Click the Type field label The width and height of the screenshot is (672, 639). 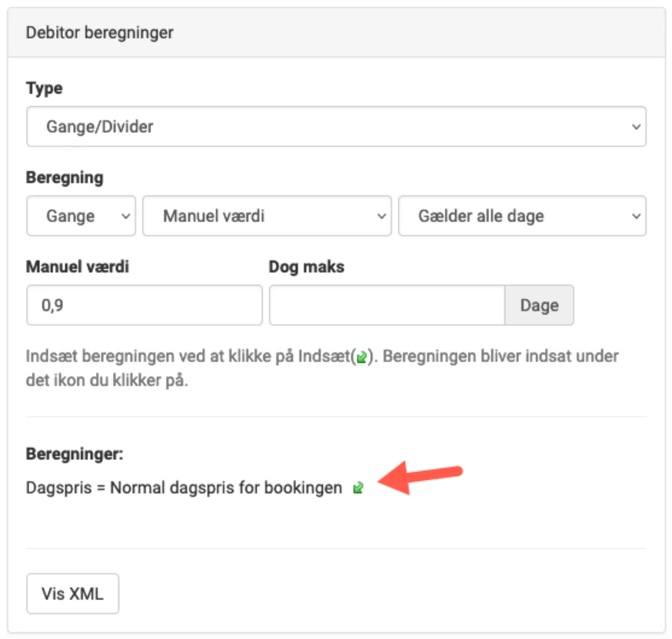(44, 88)
